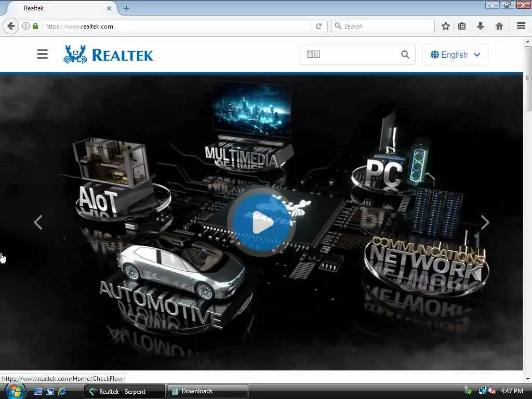The height and width of the screenshot is (399, 532).
Task: Click the network tray icon
Action: tap(482, 391)
